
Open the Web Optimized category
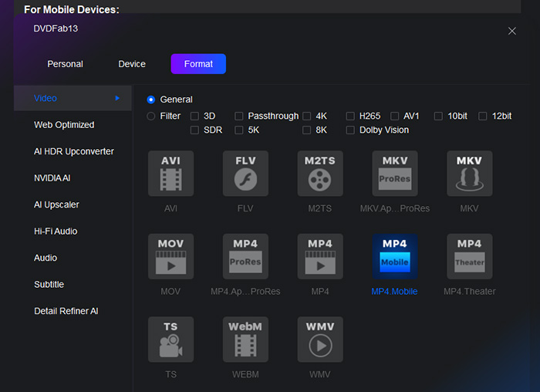coord(64,125)
